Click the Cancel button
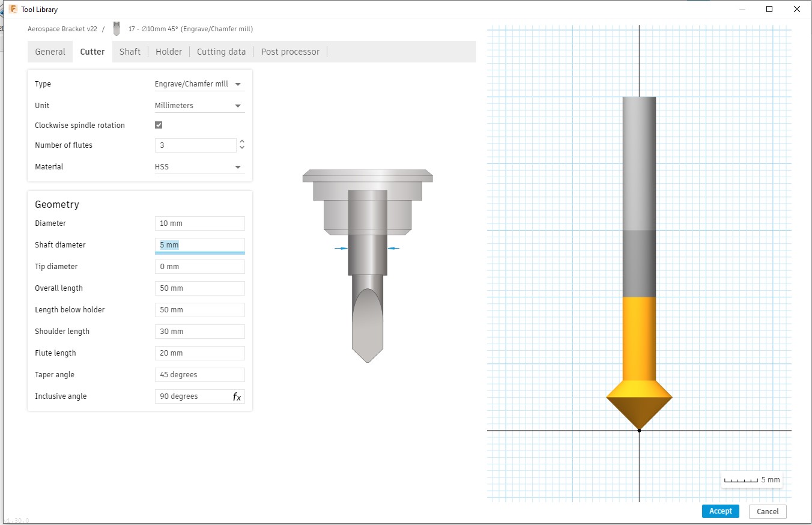 [x=768, y=511]
